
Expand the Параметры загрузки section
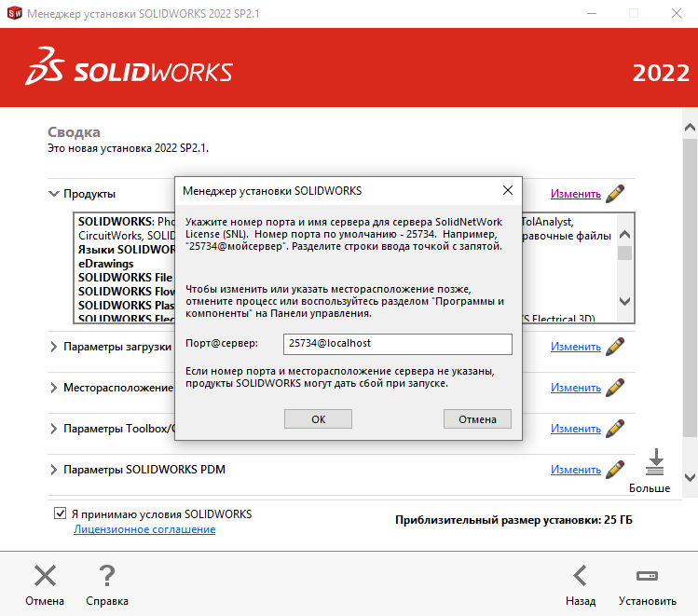[54, 347]
